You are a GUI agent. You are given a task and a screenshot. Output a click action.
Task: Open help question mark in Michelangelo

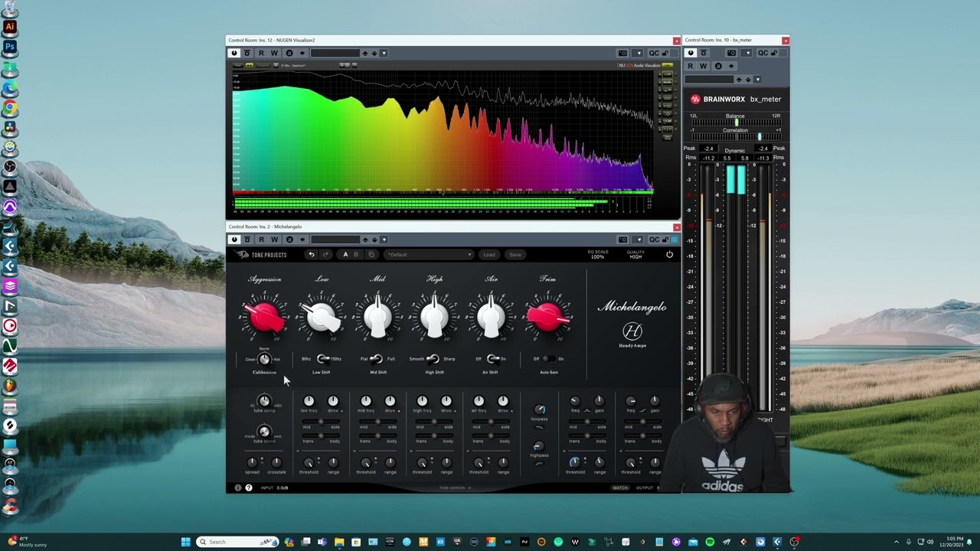(249, 487)
